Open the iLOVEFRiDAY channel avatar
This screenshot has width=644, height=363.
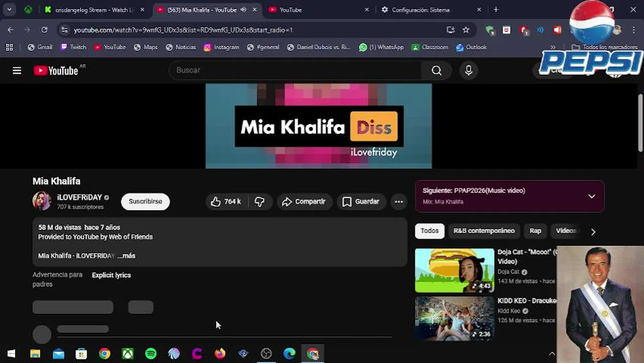coord(42,201)
